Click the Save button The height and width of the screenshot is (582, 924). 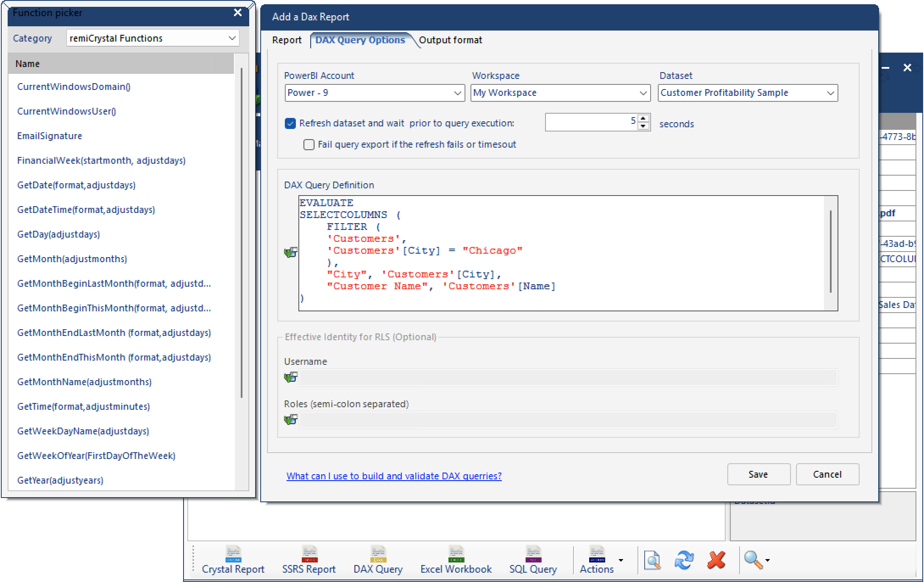759,474
